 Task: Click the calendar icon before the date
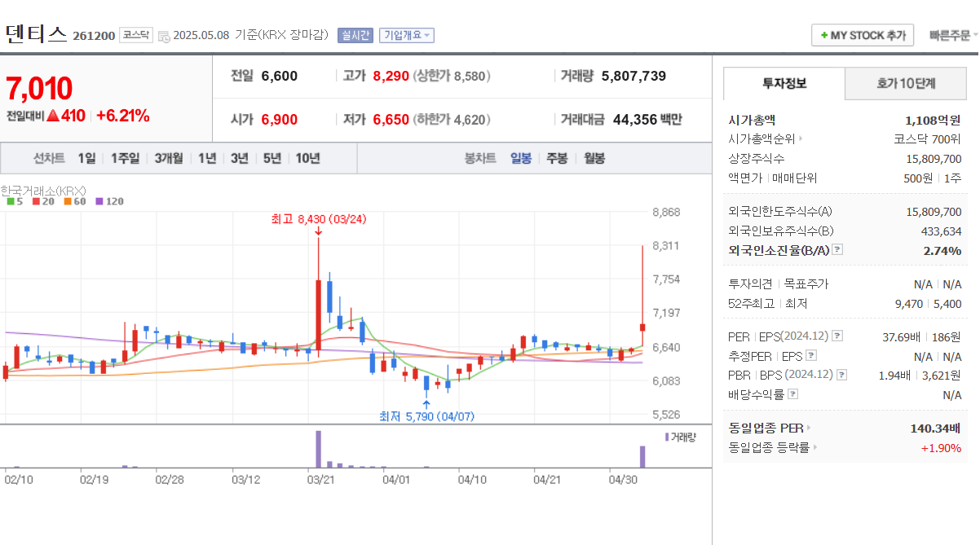(164, 36)
